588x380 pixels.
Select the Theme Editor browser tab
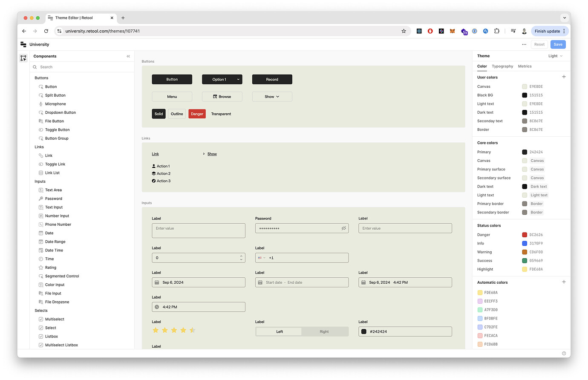click(81, 18)
